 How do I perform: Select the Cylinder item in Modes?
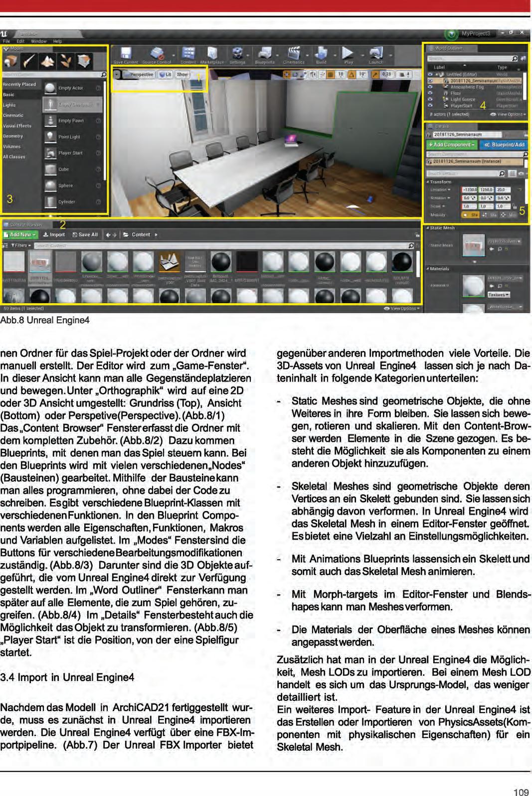(x=73, y=202)
